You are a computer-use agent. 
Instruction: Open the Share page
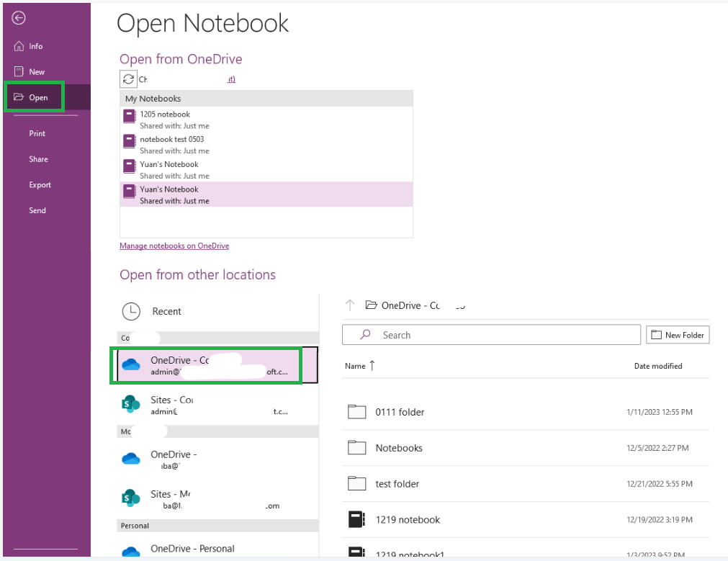point(46,159)
